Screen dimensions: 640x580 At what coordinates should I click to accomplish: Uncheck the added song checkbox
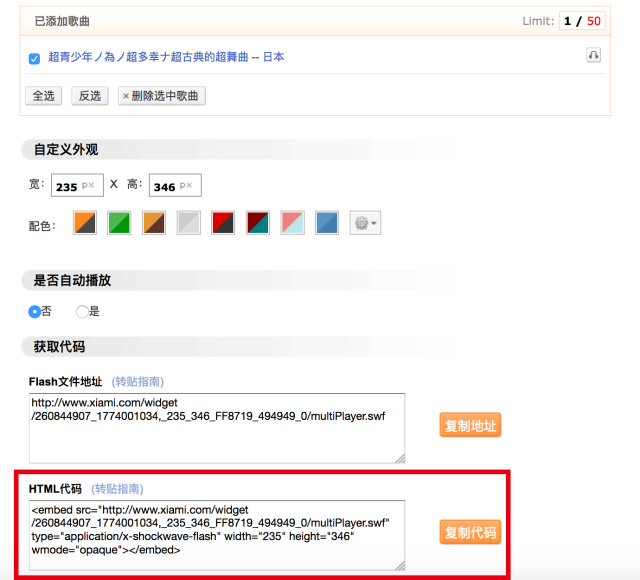coord(34,58)
